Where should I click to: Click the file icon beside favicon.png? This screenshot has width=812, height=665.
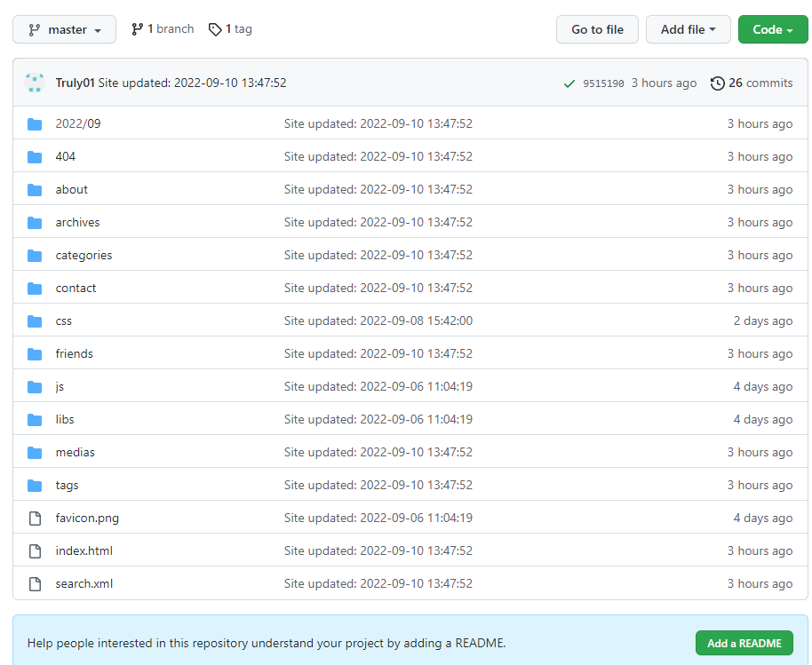tap(35, 519)
